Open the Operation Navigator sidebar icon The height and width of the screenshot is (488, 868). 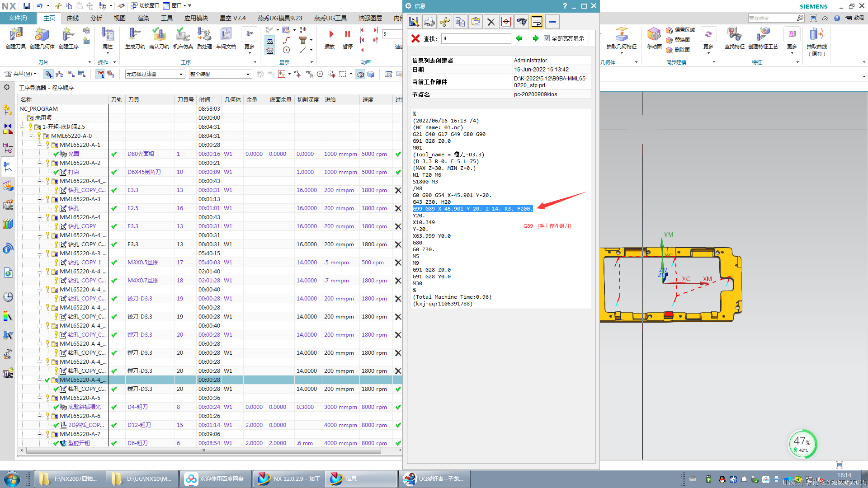click(x=8, y=167)
